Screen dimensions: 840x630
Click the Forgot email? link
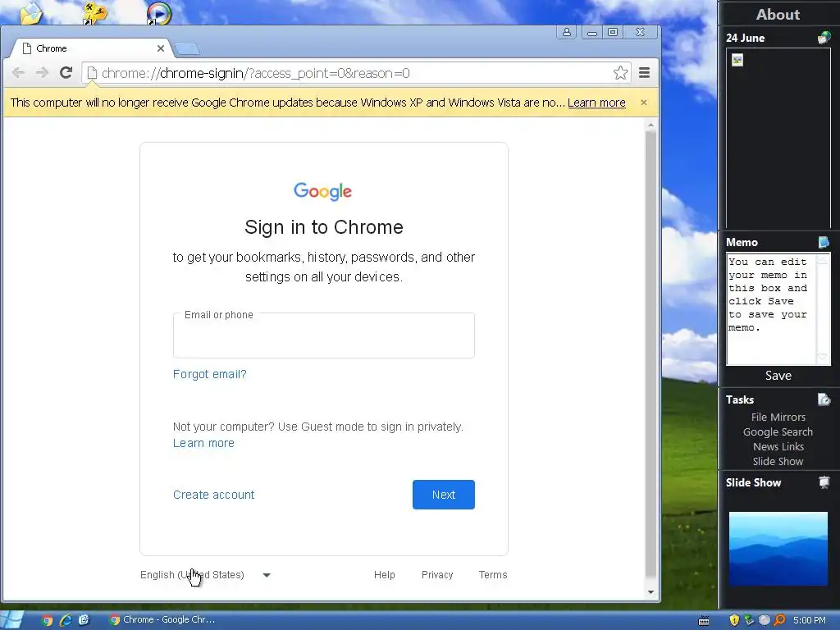[x=209, y=374]
